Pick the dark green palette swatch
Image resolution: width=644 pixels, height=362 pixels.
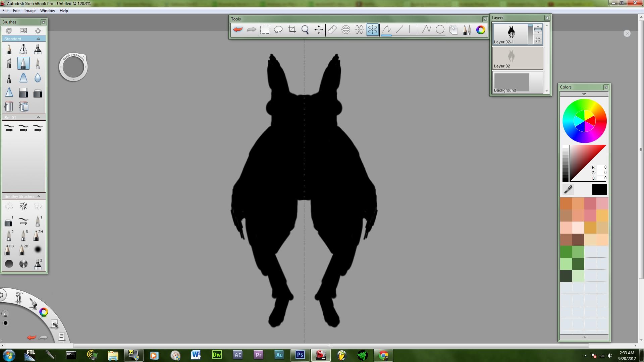(578, 264)
